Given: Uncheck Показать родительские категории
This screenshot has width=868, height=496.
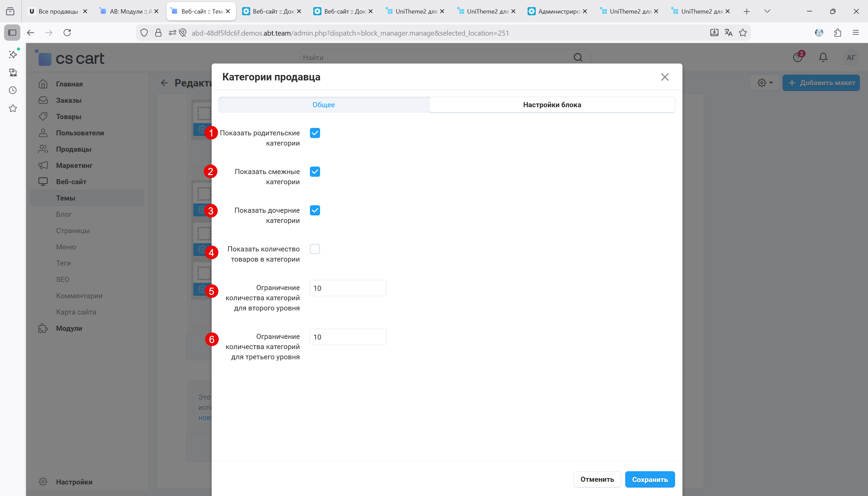Looking at the screenshot, I should coord(314,133).
